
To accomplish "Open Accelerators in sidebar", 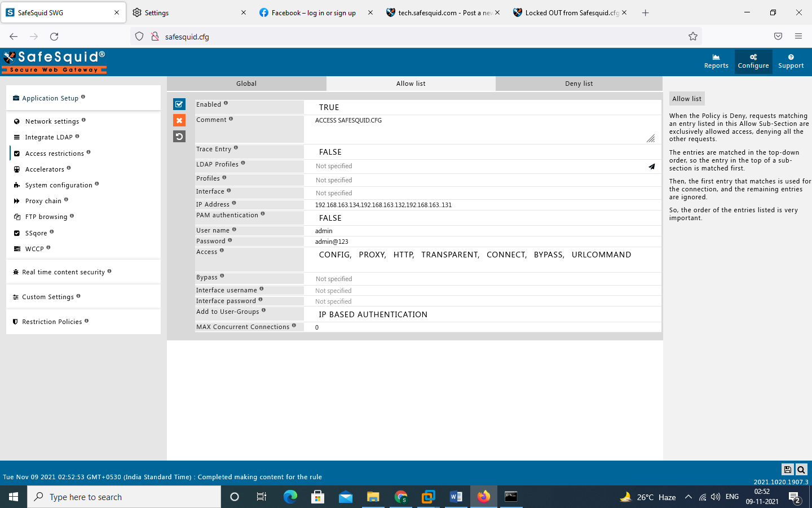I will pos(45,169).
